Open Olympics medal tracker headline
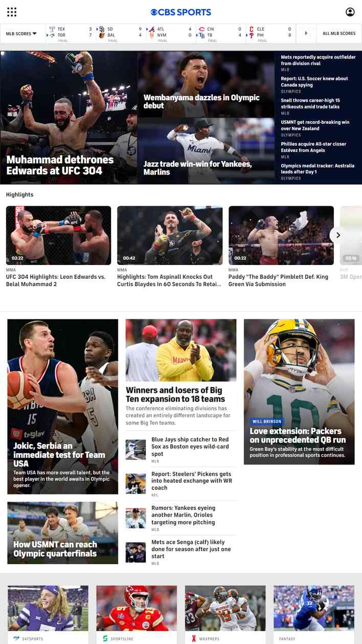This screenshot has width=362, height=644. pos(318,169)
